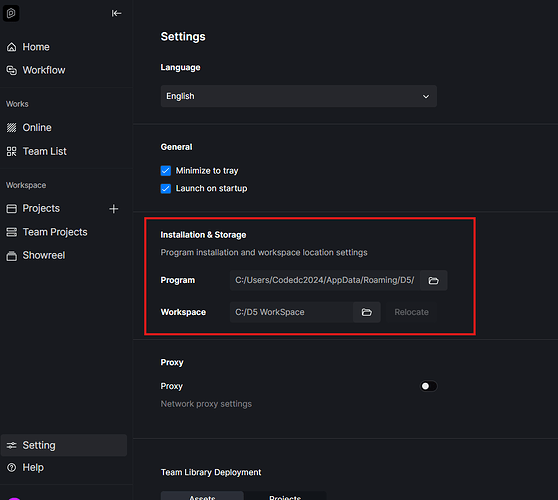Open the Workspace folder browse icon
Screen dimensions: 558x500
(x=367, y=312)
